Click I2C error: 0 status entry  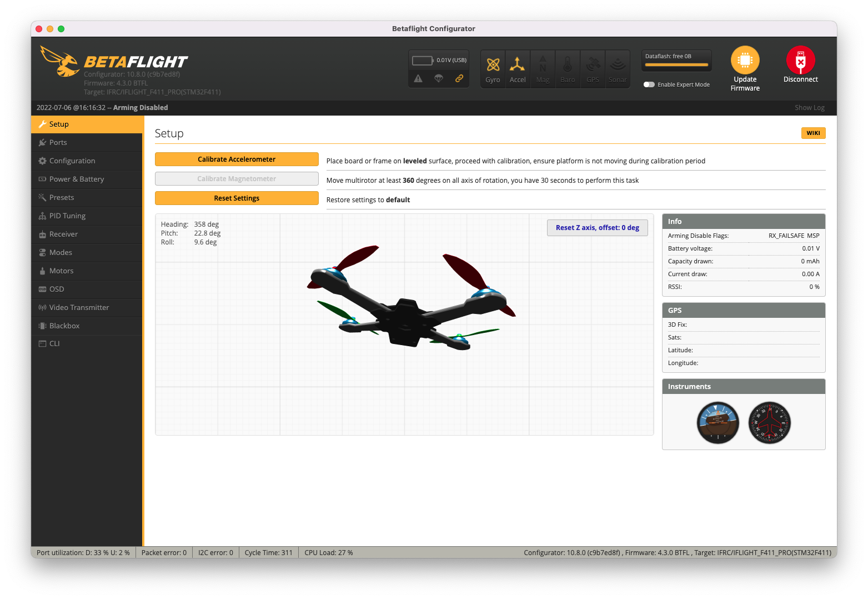215,552
